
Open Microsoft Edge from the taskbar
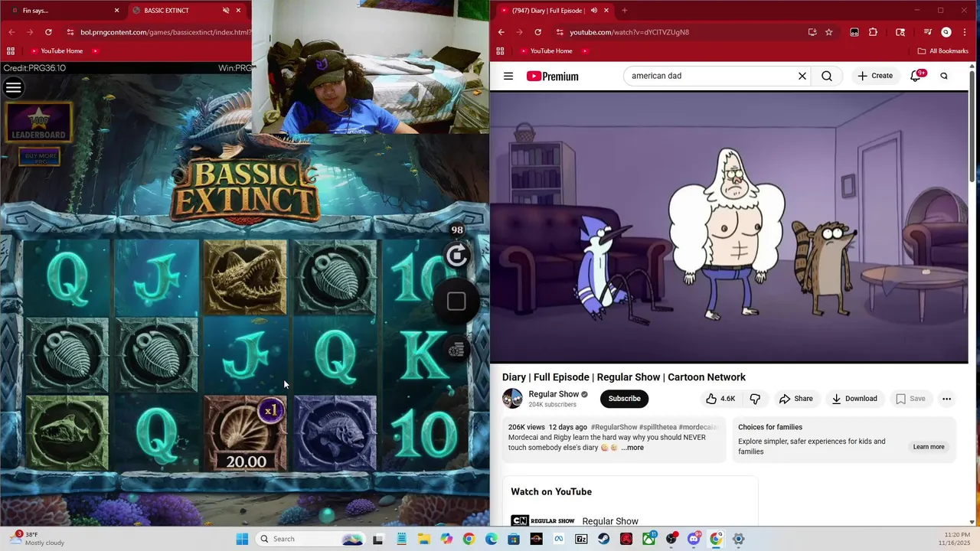tap(491, 539)
